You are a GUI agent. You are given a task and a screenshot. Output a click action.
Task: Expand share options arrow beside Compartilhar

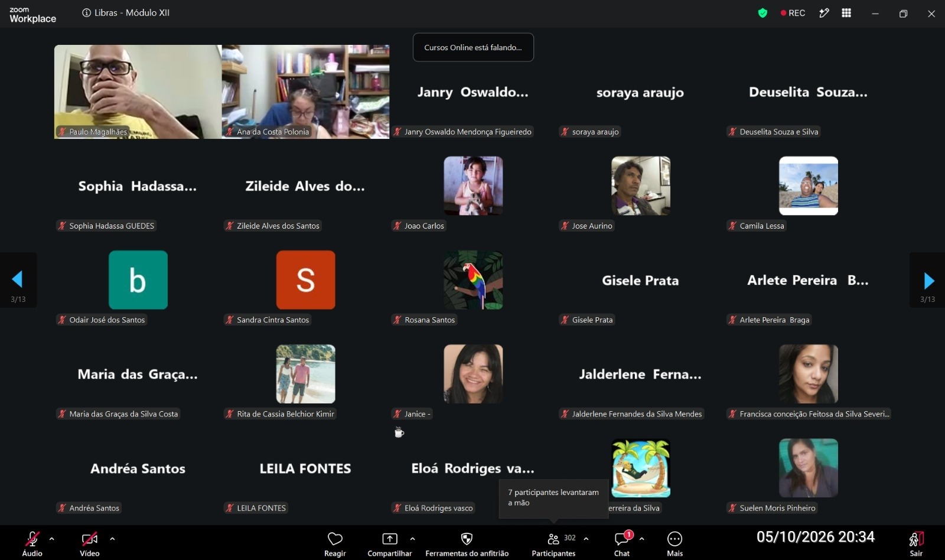tap(412, 539)
